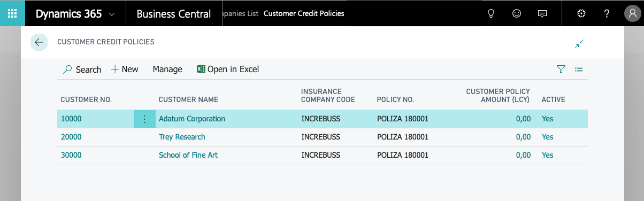The image size is (644, 201).
Task: Open the Manage menu
Action: point(167,69)
